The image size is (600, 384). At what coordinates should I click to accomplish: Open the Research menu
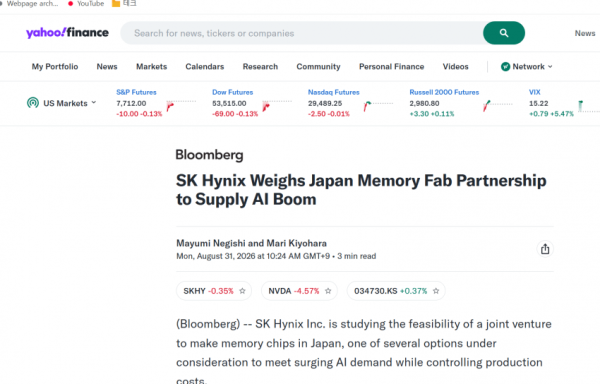coord(260,67)
